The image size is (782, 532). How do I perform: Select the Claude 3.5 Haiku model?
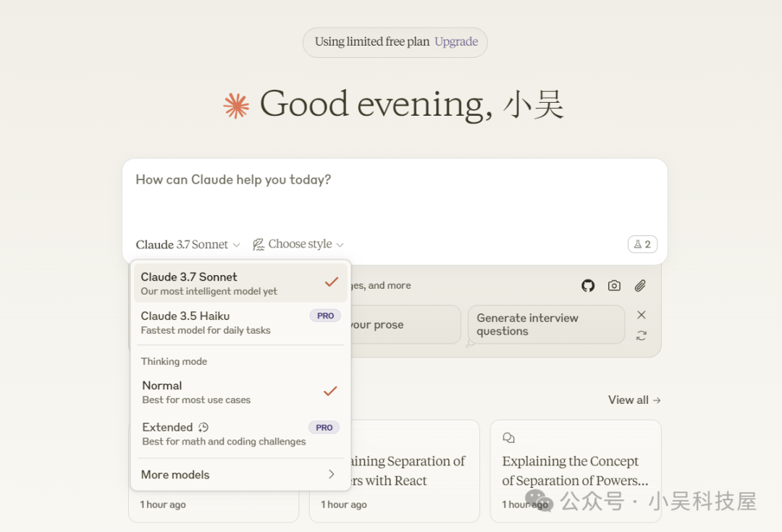point(240,323)
